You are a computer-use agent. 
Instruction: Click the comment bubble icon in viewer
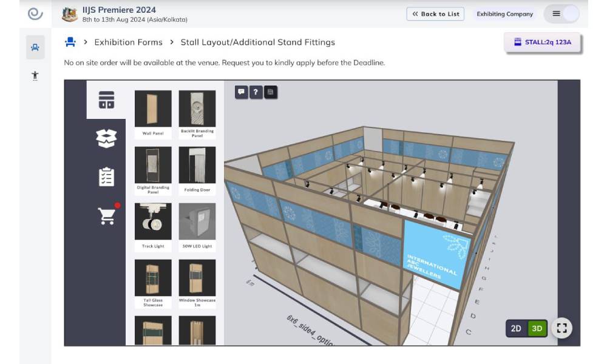pyautogui.click(x=241, y=92)
